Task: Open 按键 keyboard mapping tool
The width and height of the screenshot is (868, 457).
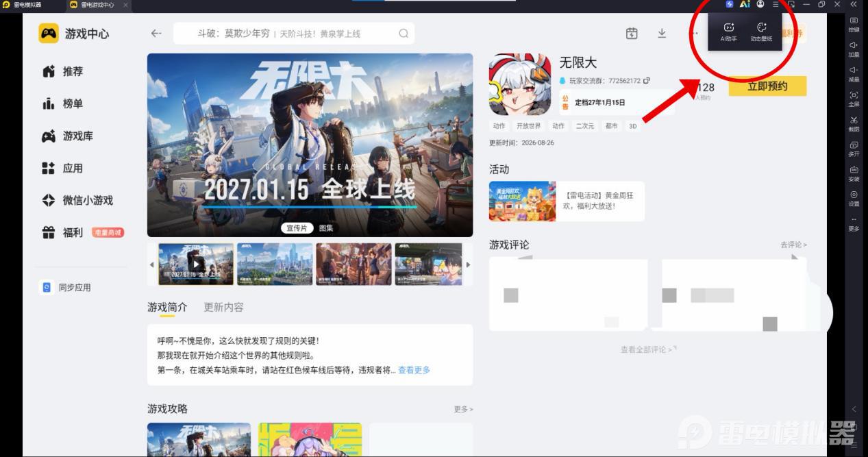Action: 854,25
